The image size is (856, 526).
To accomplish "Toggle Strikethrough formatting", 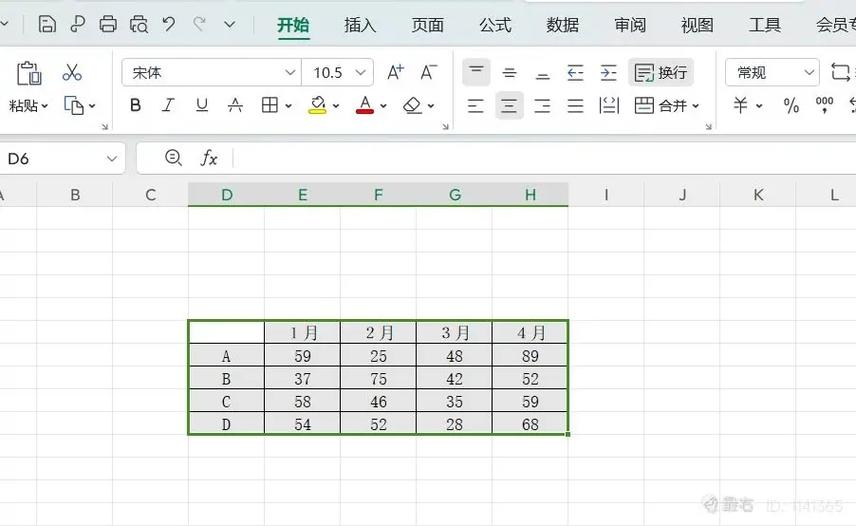I will click(x=235, y=105).
